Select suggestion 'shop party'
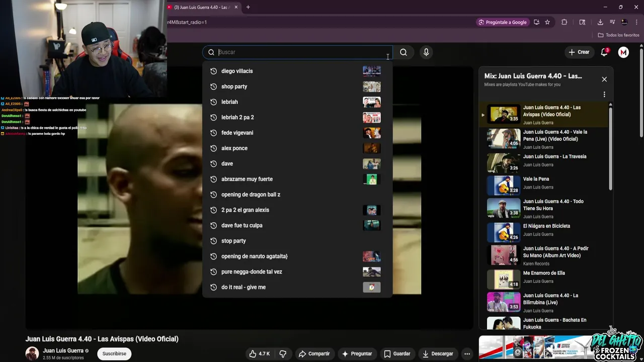 [x=297, y=86]
